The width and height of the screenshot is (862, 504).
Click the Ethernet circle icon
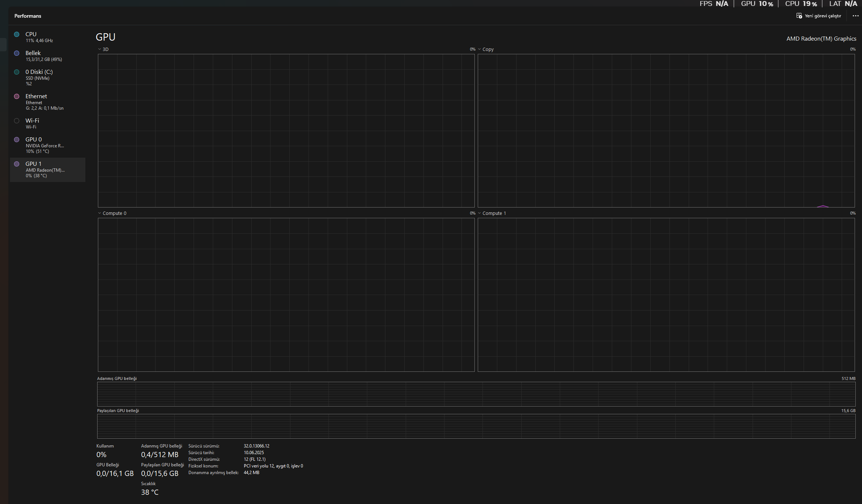coord(17,96)
